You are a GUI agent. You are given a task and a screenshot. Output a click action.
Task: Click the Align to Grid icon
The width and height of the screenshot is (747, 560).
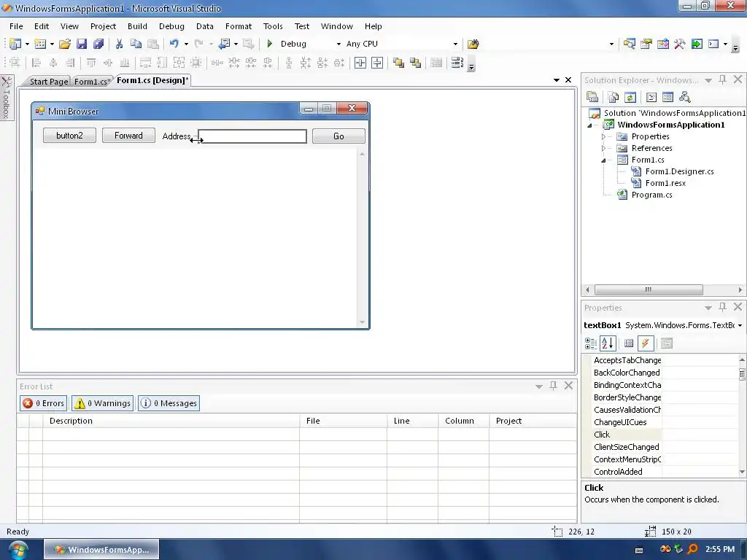tap(15, 63)
